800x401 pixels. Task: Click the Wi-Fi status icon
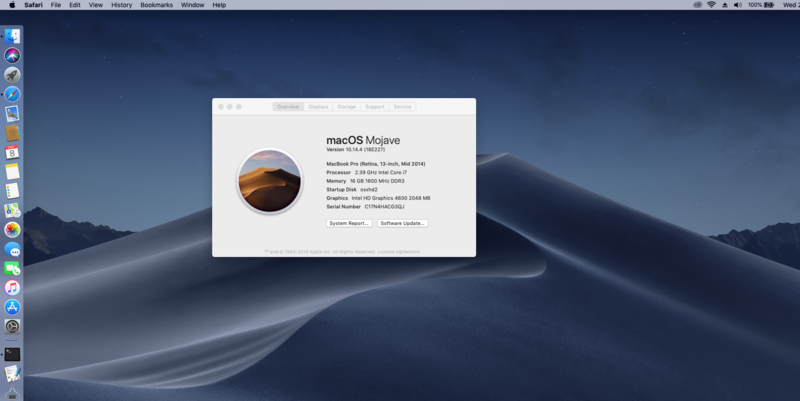click(711, 5)
